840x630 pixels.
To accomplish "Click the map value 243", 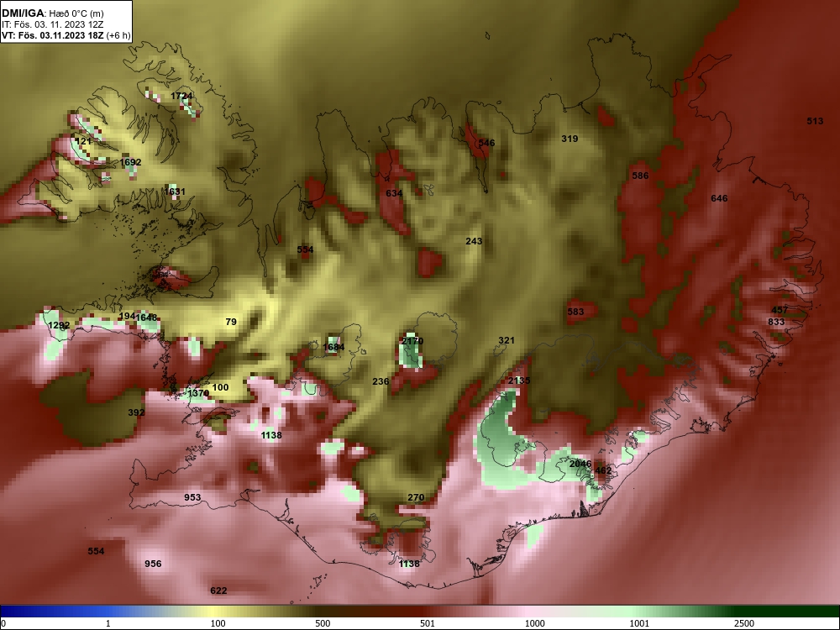I will coord(474,242).
